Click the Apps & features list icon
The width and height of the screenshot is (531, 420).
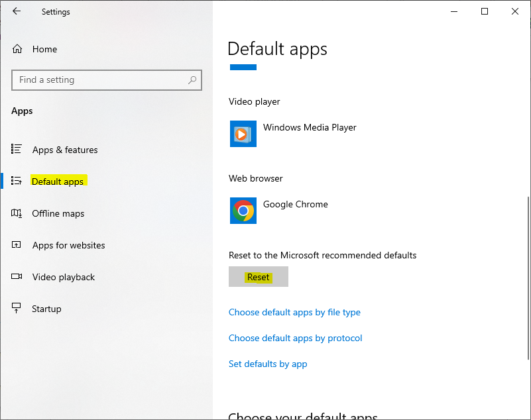(17, 149)
